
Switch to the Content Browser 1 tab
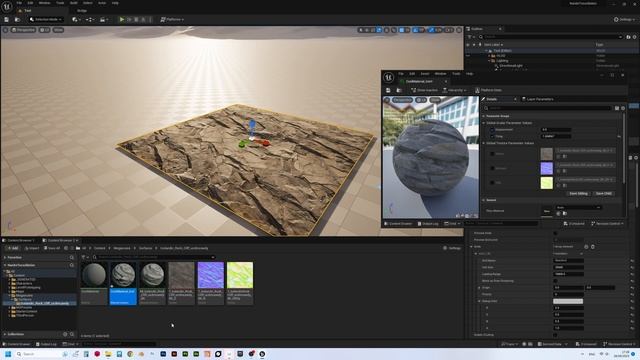pos(19,240)
